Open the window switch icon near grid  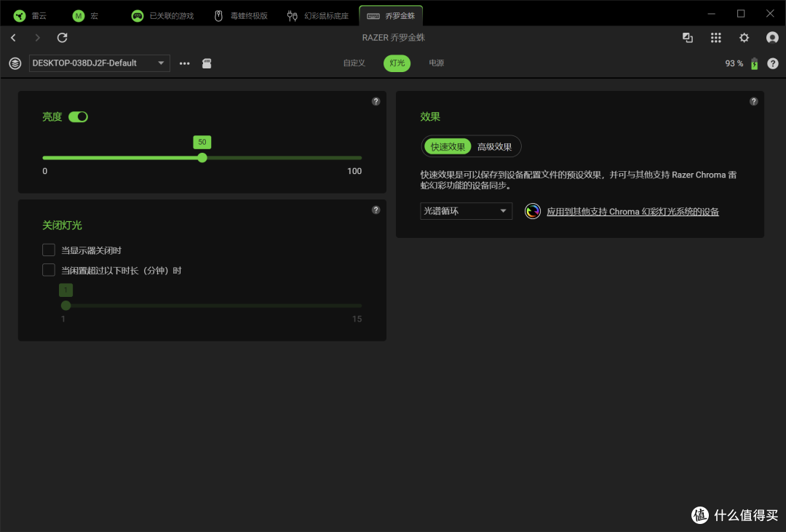(x=688, y=38)
